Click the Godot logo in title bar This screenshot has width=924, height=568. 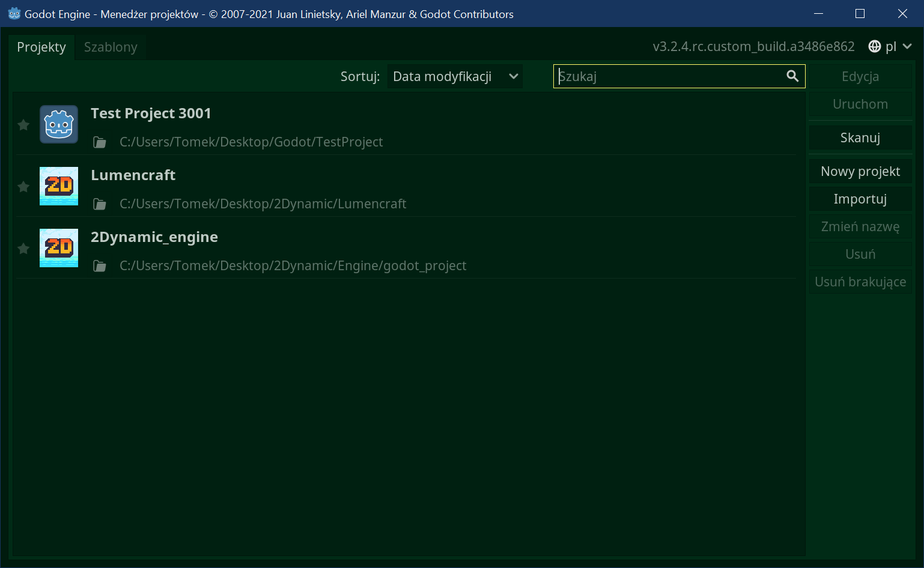(x=14, y=14)
